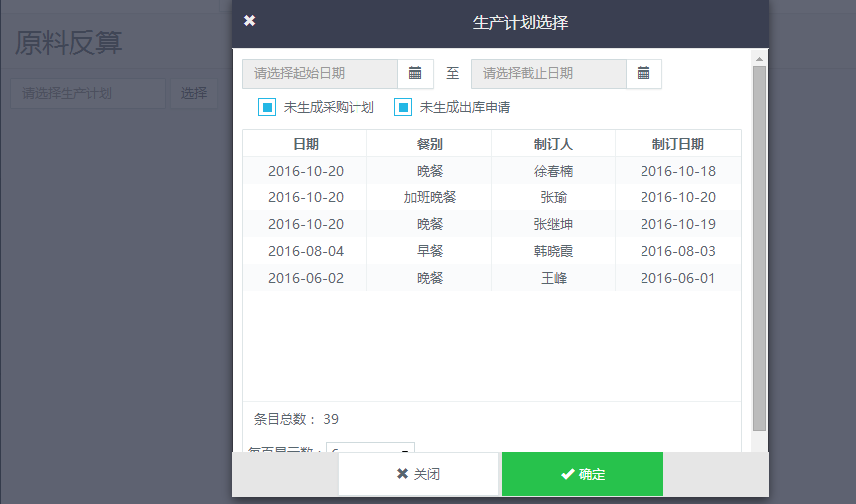Click the start date input field
The height and width of the screenshot is (504, 856).
320,73
